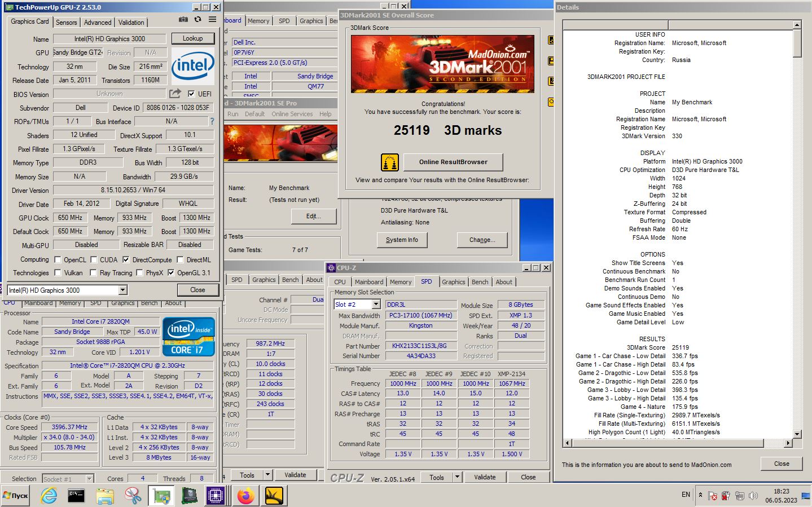This screenshot has height=507, width=812.
Task: Launch Internet Explorer from taskbar
Action: click(x=49, y=496)
